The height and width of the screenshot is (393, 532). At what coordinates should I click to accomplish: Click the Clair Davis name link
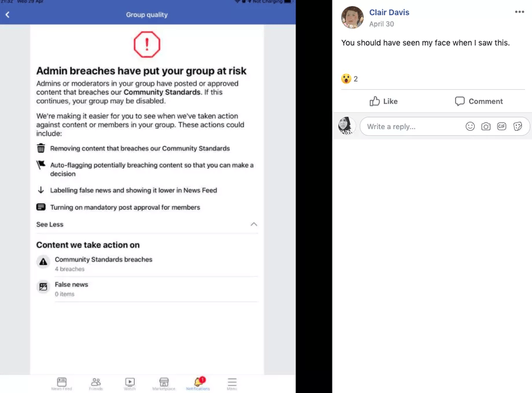point(389,13)
